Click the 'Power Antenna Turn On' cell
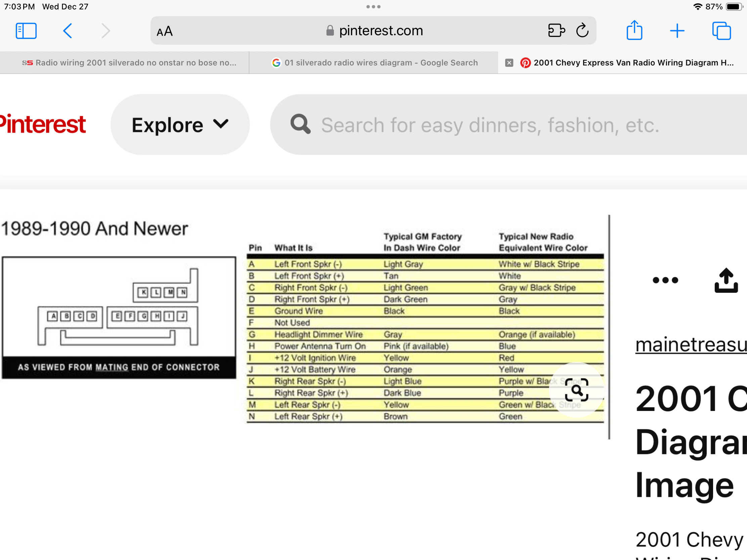This screenshot has height=560, width=747. pyautogui.click(x=320, y=346)
